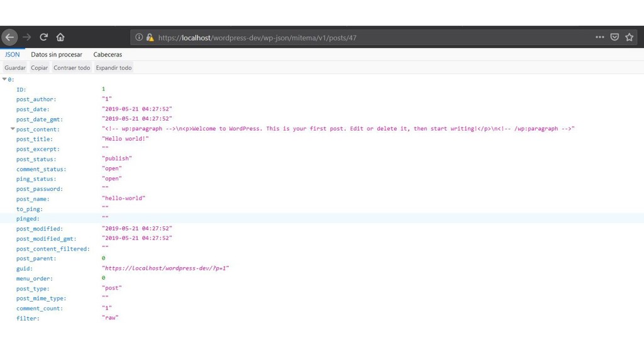Select the post_mime_type key
The image size is (644, 362).
pyautogui.click(x=41, y=299)
